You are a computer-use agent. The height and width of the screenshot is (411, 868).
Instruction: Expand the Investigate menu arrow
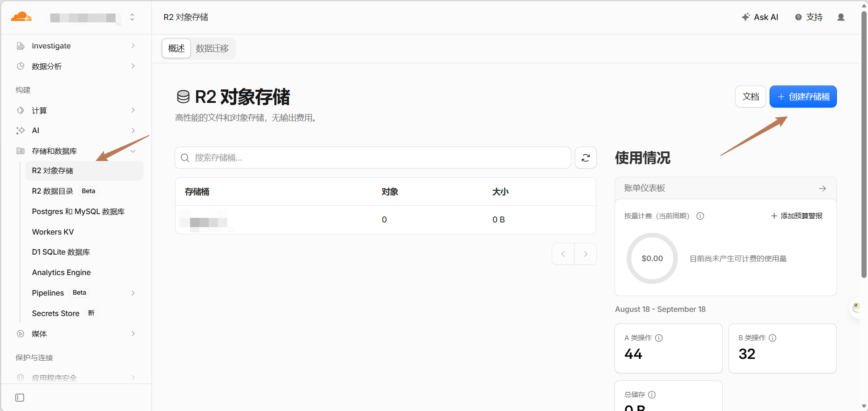coord(133,46)
